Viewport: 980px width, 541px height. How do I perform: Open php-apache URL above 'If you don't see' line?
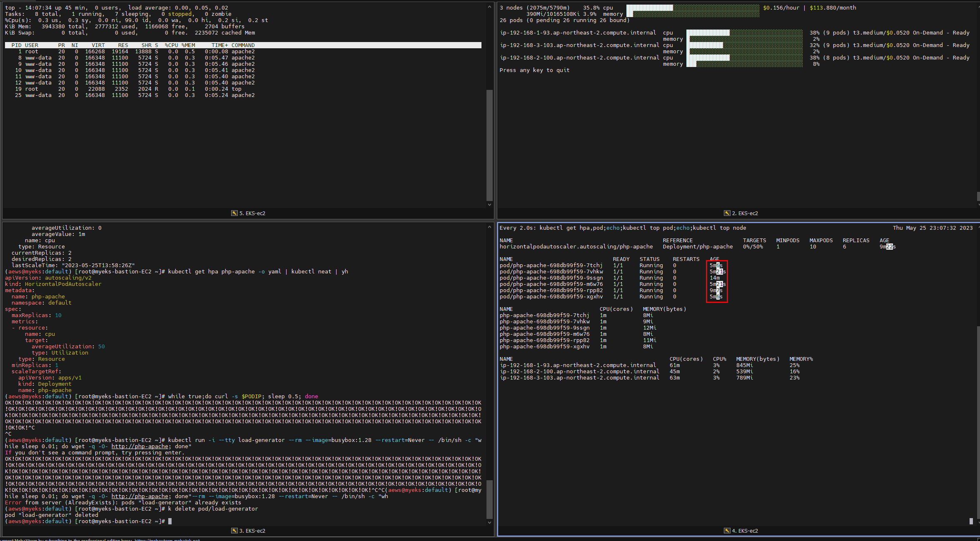(x=140, y=447)
